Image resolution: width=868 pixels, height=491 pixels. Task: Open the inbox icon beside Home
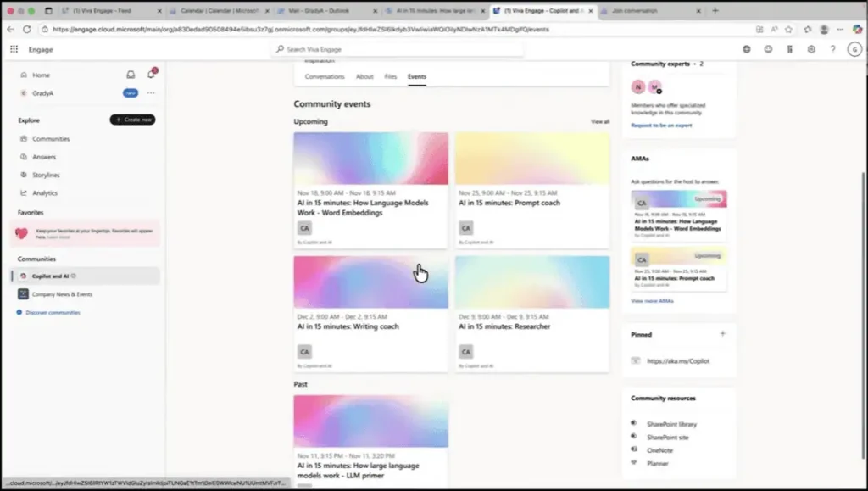(131, 75)
